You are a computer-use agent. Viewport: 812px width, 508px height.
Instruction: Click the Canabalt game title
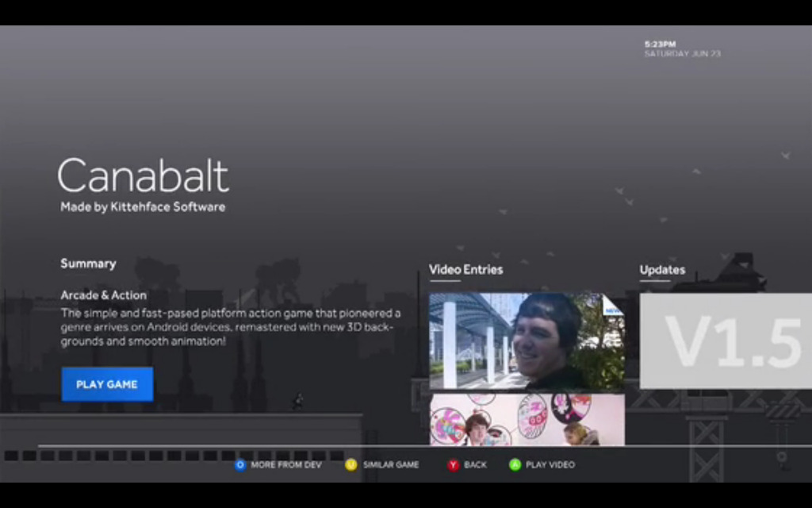143,175
